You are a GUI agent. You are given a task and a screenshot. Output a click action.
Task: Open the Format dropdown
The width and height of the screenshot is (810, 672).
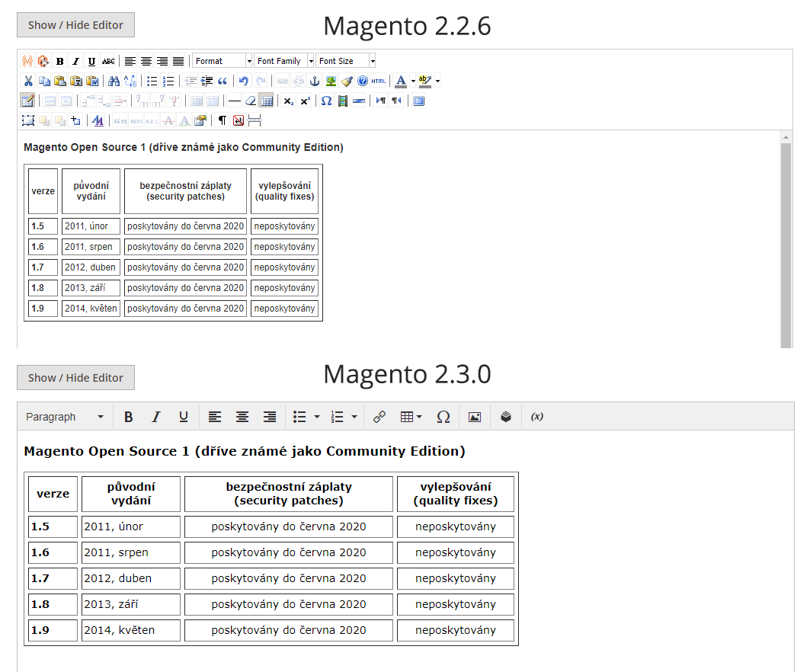click(223, 61)
